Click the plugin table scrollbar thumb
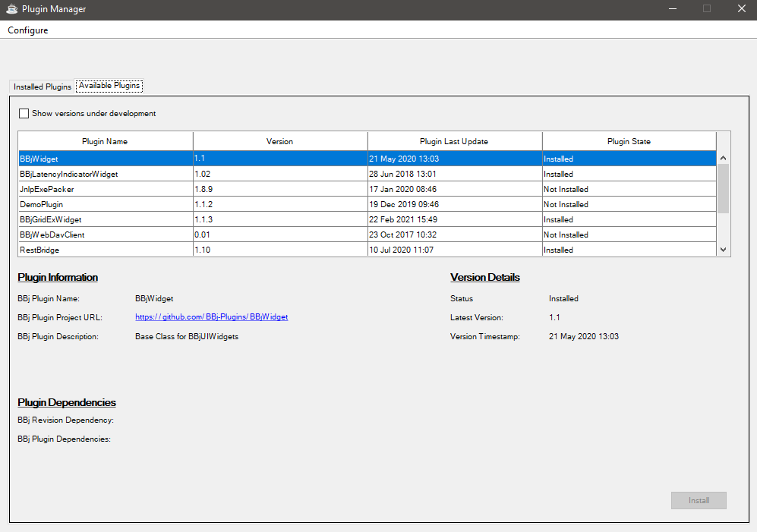Image resolution: width=757 pixels, height=532 pixels. (x=723, y=188)
